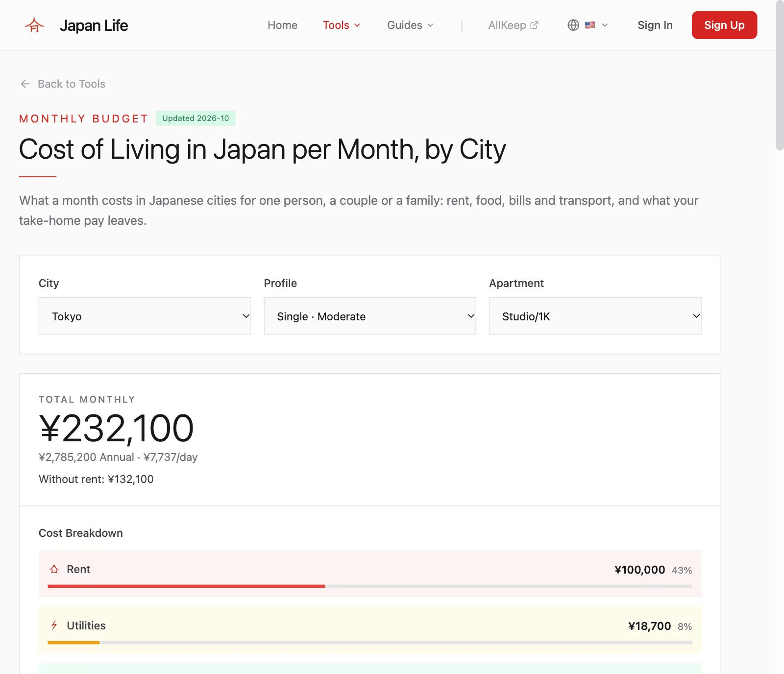
Task: Open the AllKeep link
Action: [513, 25]
